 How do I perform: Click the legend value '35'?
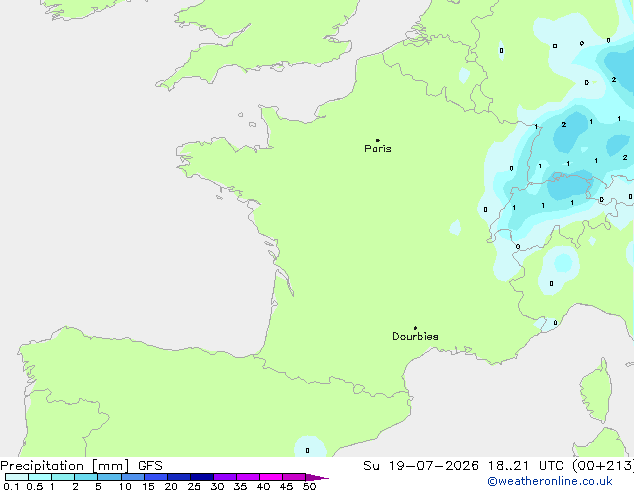tap(240, 486)
